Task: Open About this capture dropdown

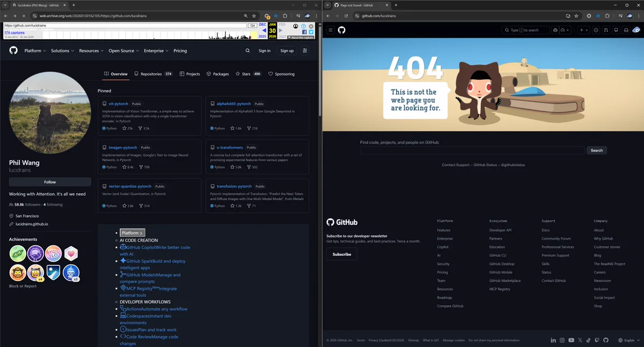Action: coord(301,38)
